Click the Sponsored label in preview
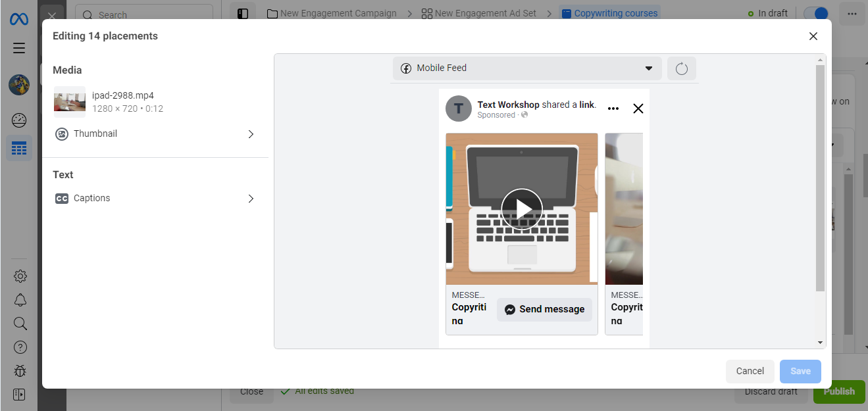Viewport: 868px width, 411px height. coord(496,115)
